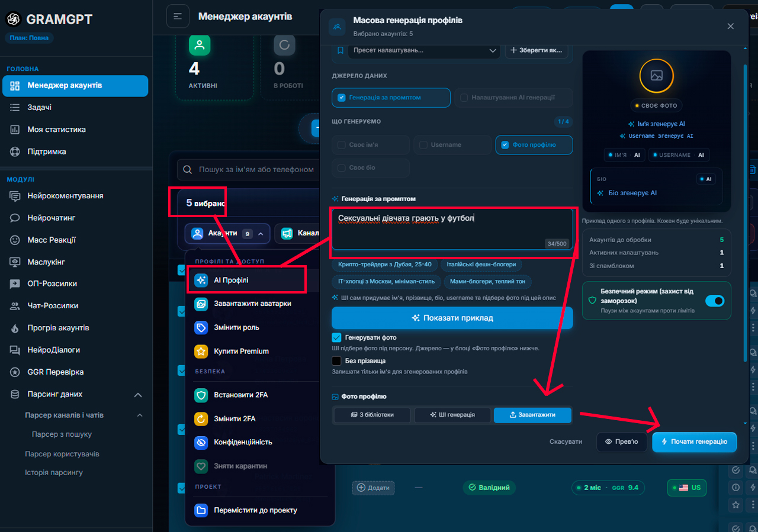Open Парсер користувачів
The image size is (758, 532).
(x=62, y=454)
